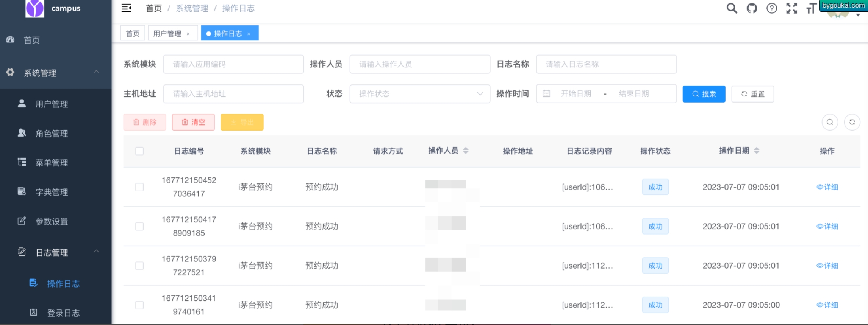868x325 pixels.
Task: Open 详细 for log 1677121503797227521
Action: [827, 266]
